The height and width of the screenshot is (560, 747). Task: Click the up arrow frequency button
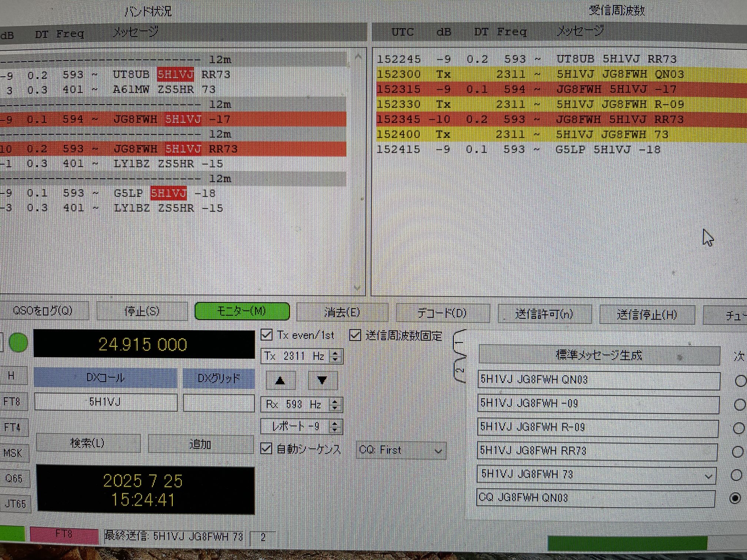(280, 380)
